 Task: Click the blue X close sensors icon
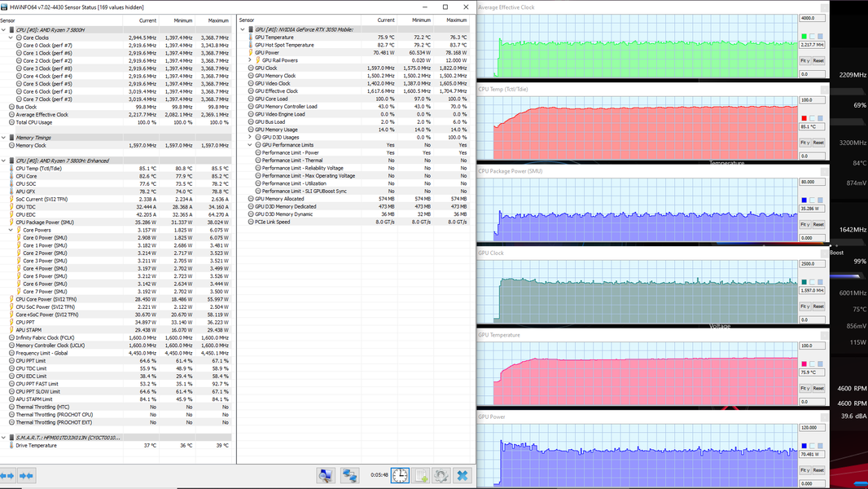pos(462,475)
